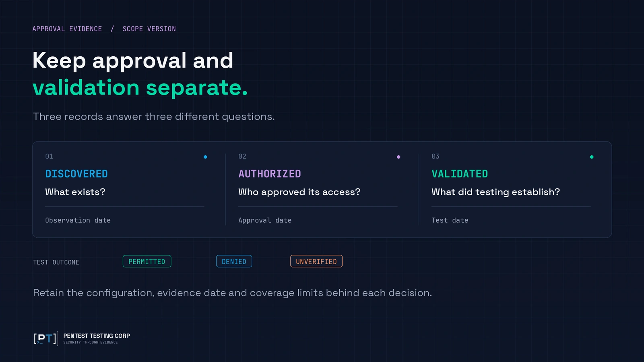The height and width of the screenshot is (362, 644).
Task: Click the 'Approval date' label
Action: [265, 220]
